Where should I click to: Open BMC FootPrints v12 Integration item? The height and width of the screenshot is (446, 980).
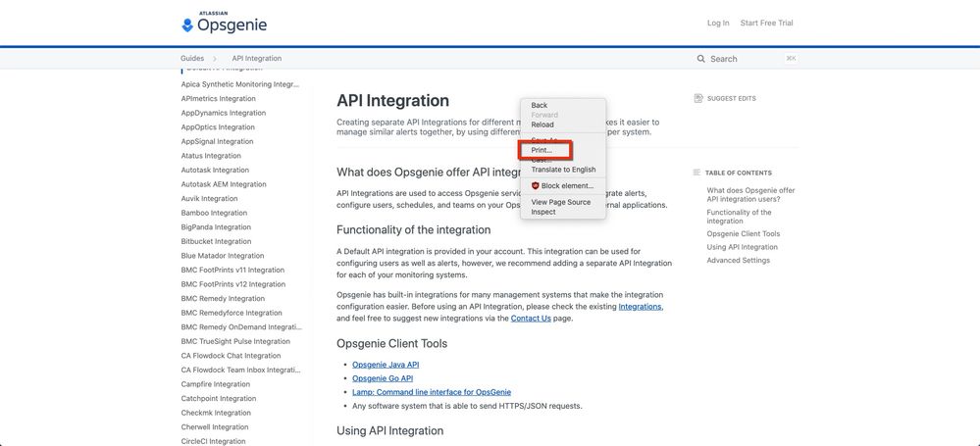tap(233, 284)
